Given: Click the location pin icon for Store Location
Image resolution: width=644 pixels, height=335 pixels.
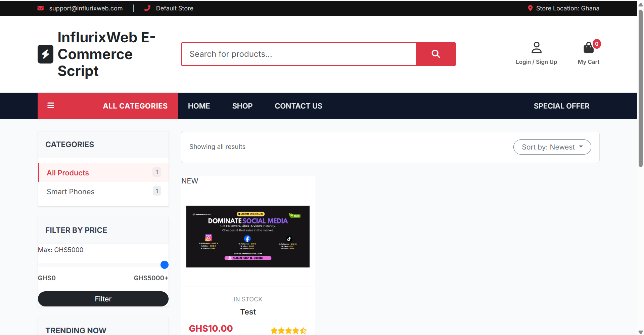Looking at the screenshot, I should 530,8.
